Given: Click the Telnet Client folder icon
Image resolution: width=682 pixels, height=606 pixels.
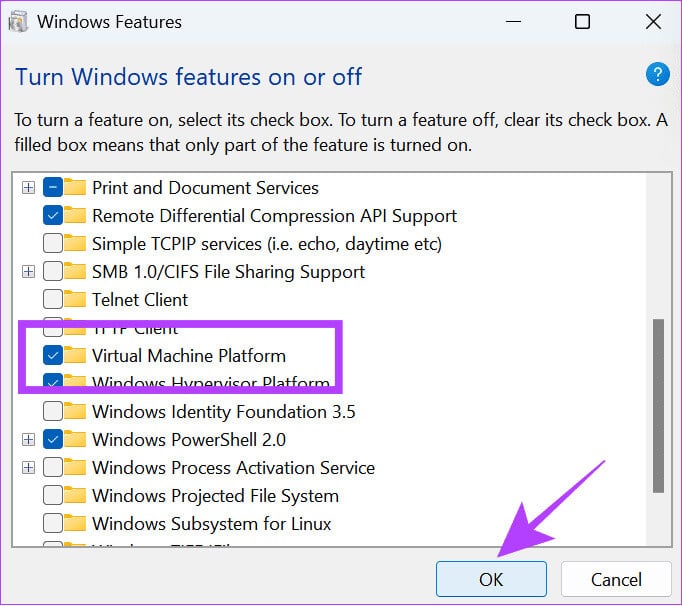Looking at the screenshot, I should [x=75, y=299].
